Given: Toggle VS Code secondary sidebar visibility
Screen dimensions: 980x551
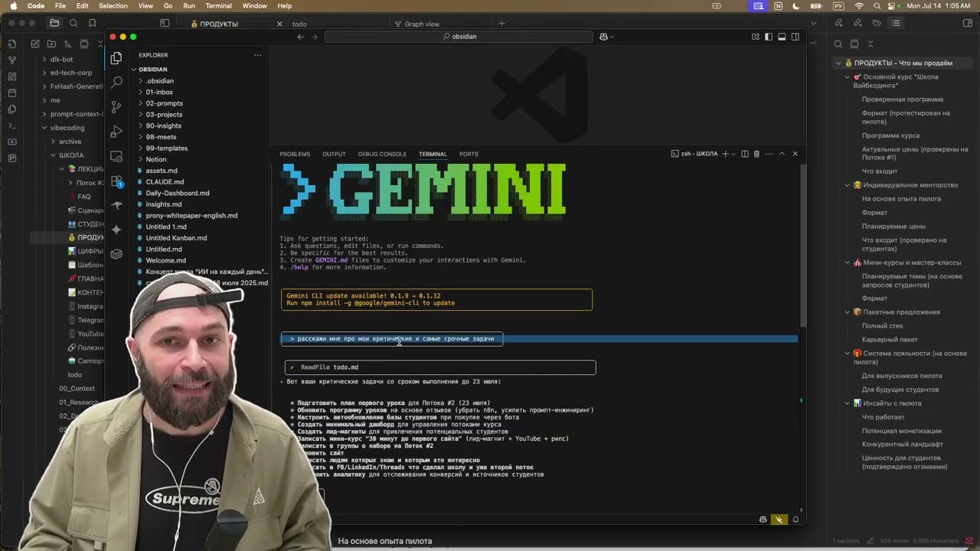Looking at the screenshot, I should tap(795, 37).
